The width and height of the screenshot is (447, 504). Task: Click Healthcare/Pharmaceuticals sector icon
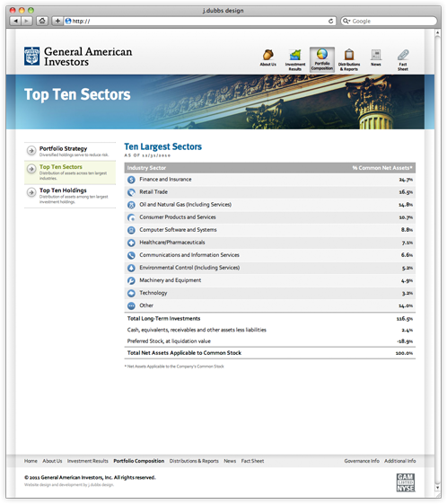tap(131, 243)
